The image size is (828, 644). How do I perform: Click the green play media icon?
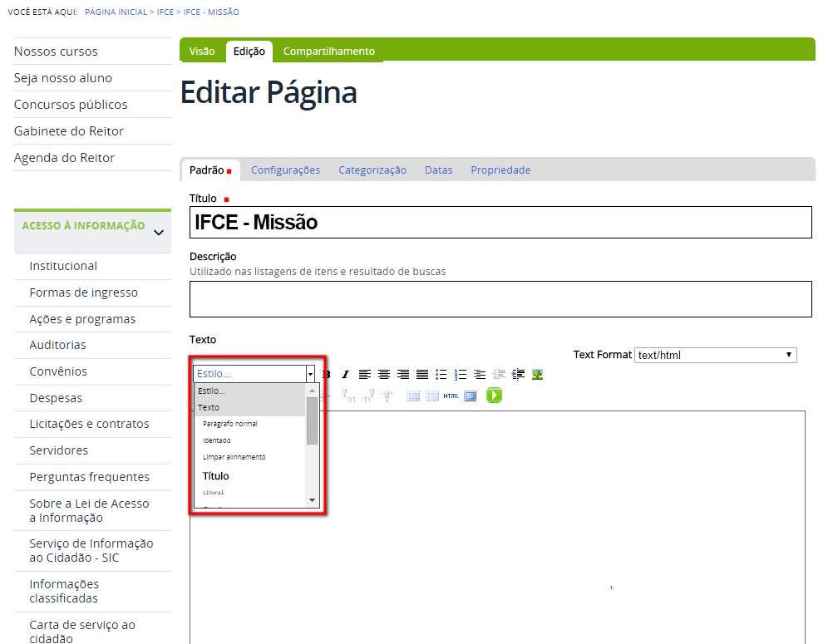pyautogui.click(x=495, y=396)
